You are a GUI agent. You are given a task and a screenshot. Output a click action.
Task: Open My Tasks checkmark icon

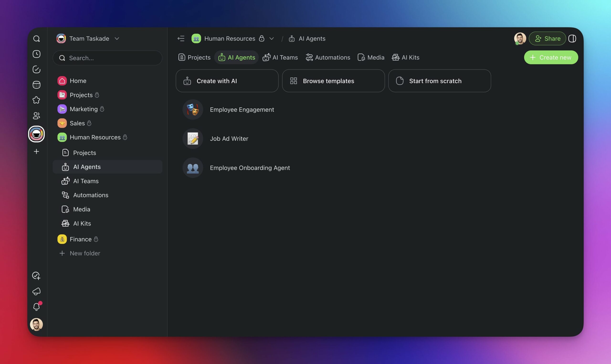pos(36,69)
